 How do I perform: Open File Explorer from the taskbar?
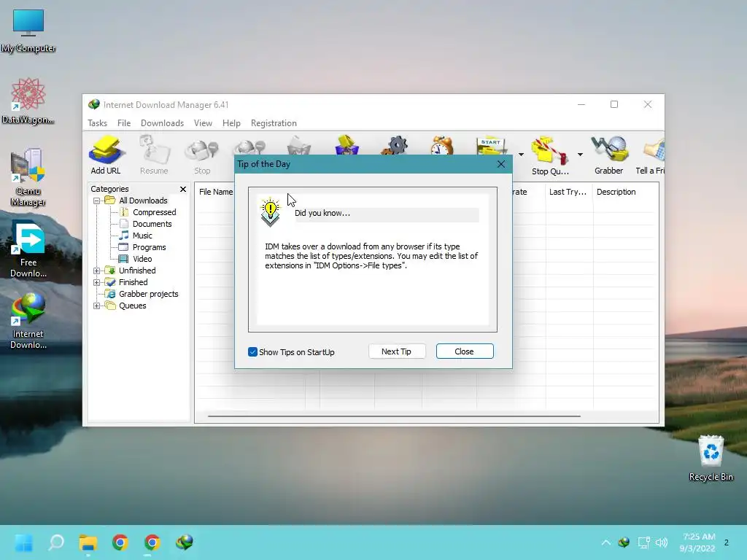tap(88, 542)
